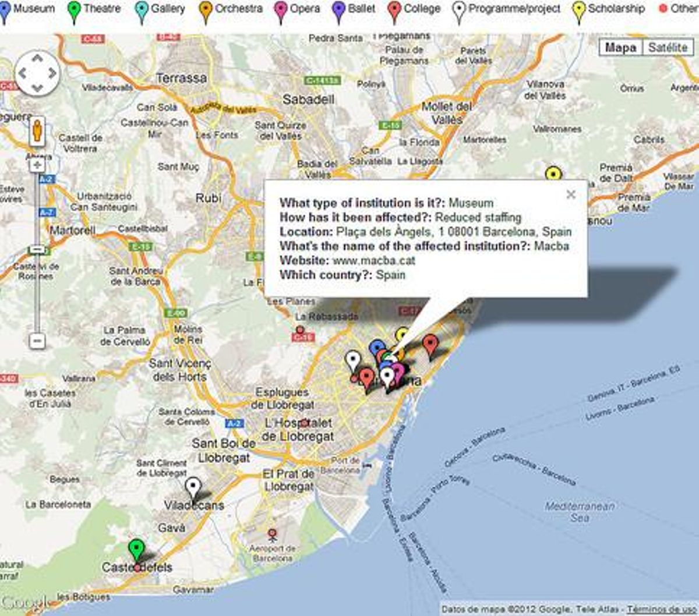Click the 'Martorell' map label
The width and height of the screenshot is (699, 616).
(72, 230)
